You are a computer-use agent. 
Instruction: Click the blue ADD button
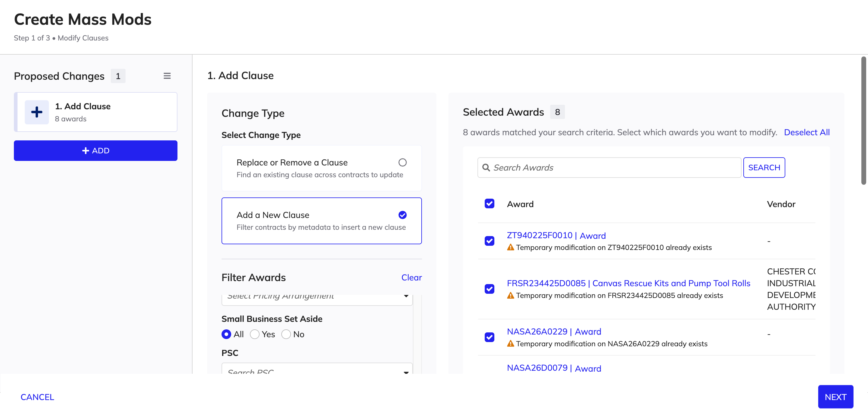pos(96,151)
